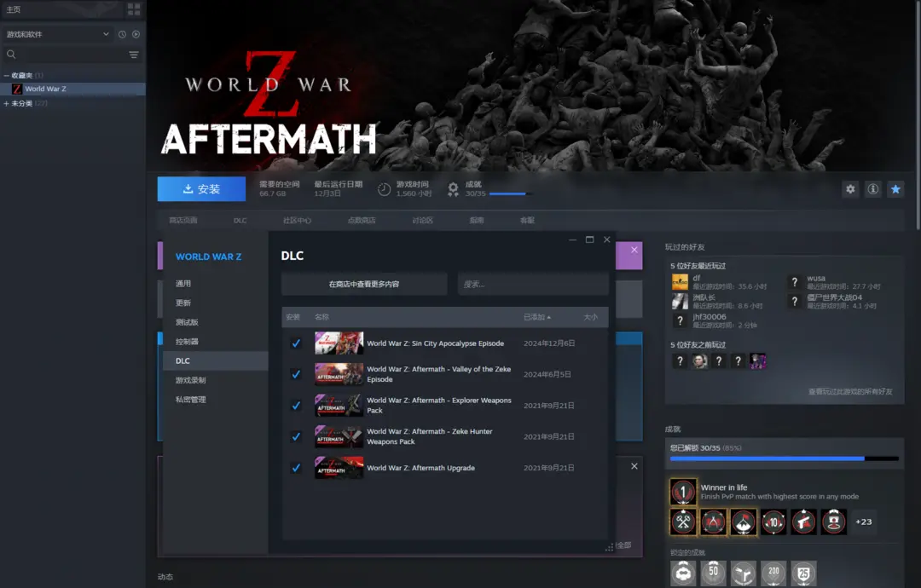The width and height of the screenshot is (921, 588).
Task: Open friend wusa's avatar
Action: (x=794, y=282)
